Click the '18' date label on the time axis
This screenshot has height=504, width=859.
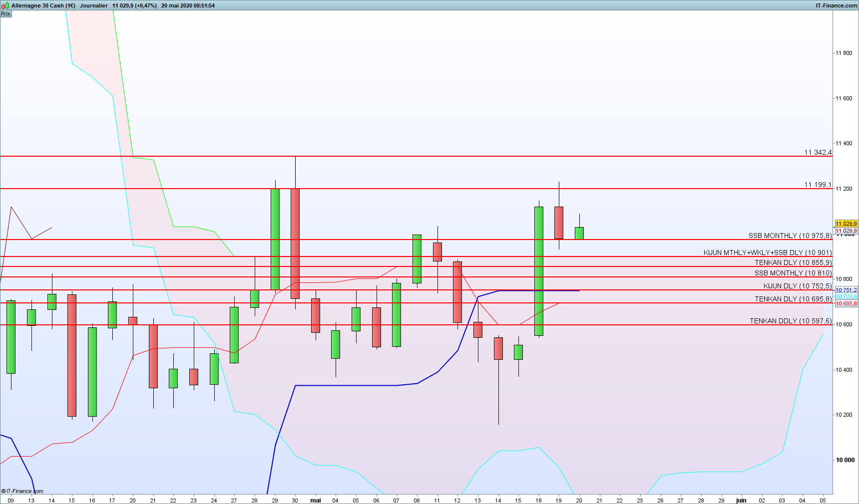coord(538,501)
